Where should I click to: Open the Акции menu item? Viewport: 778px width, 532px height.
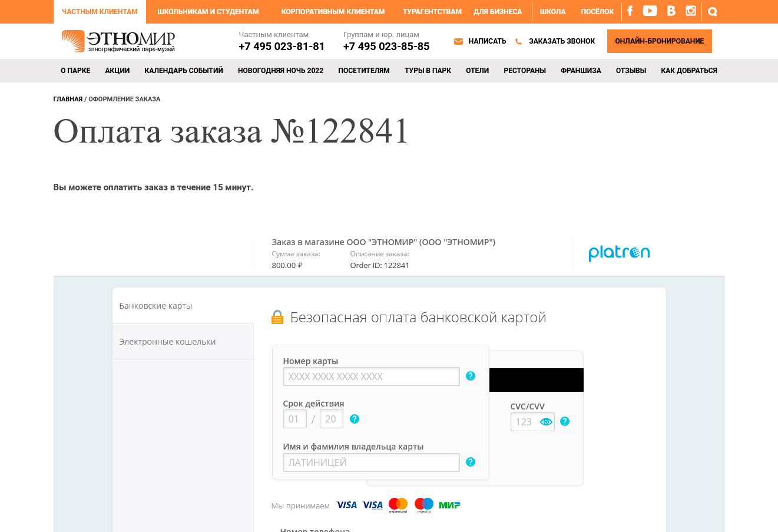pos(117,71)
